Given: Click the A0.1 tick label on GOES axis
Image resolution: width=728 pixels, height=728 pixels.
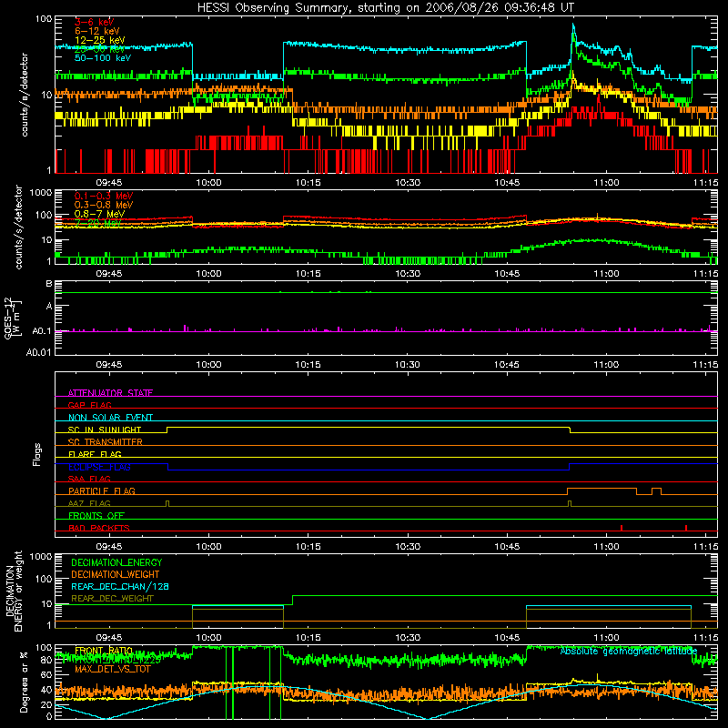Looking at the screenshot, I should (41, 331).
